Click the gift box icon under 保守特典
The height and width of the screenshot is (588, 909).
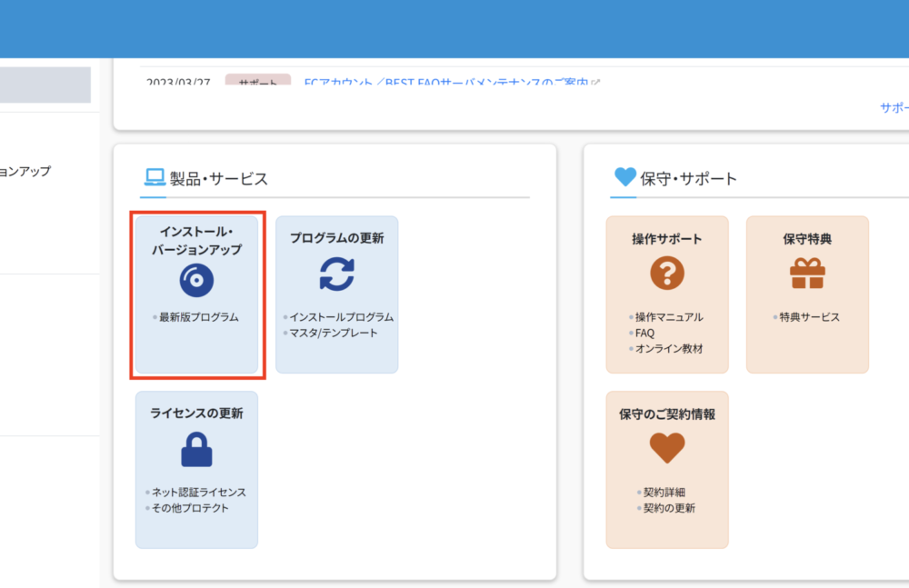click(807, 274)
